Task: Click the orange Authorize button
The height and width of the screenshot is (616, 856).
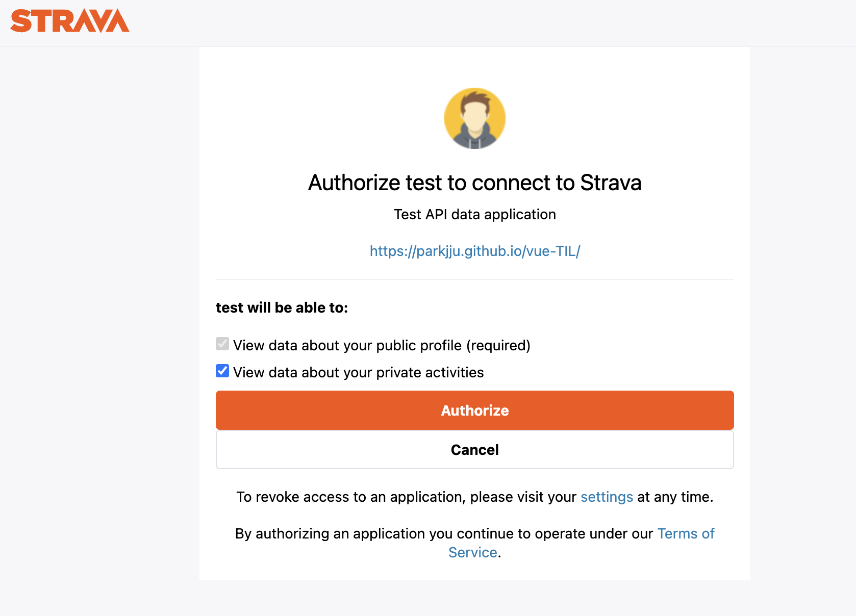Action: (475, 410)
